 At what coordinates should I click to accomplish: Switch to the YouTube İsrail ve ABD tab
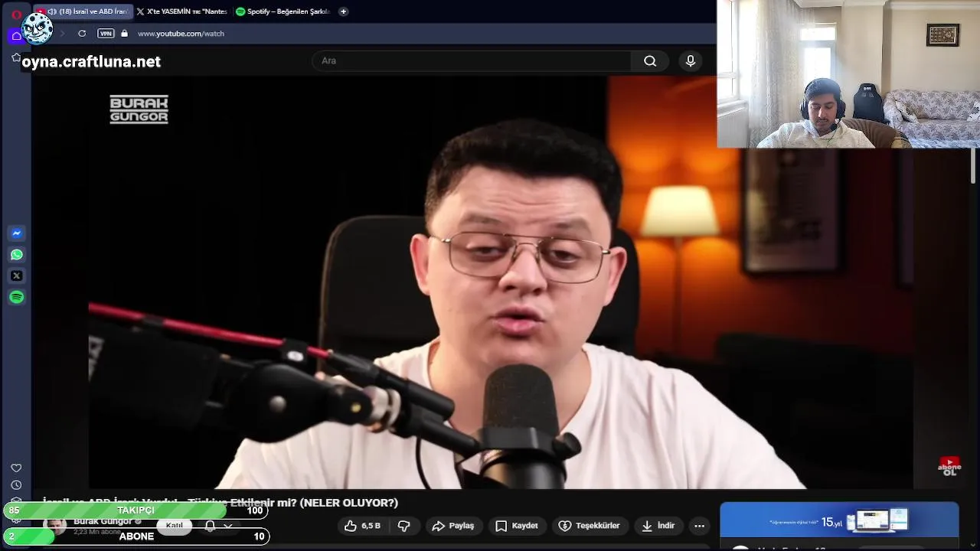tap(84, 11)
